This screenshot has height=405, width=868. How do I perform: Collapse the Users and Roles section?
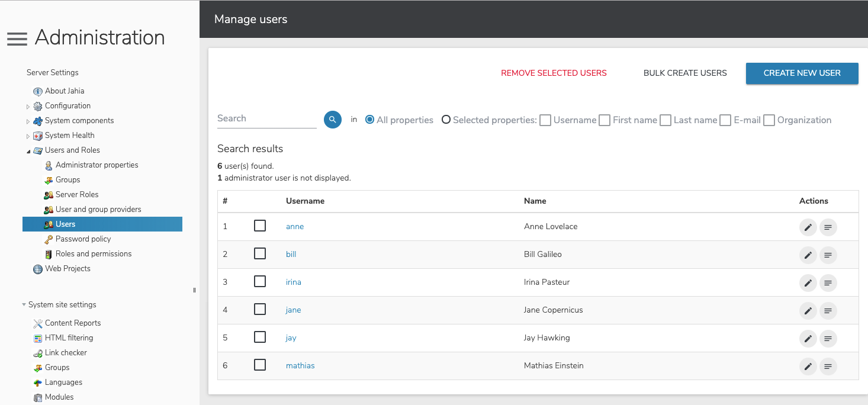coord(28,151)
